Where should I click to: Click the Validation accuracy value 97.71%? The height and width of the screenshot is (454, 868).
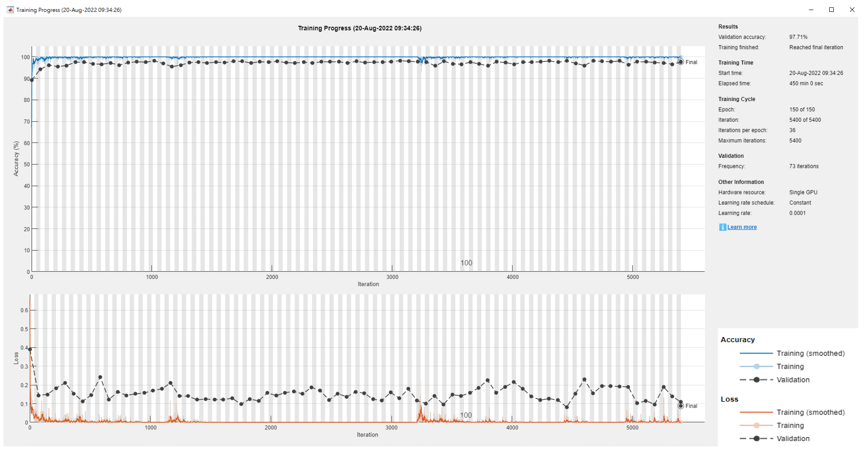(x=798, y=37)
